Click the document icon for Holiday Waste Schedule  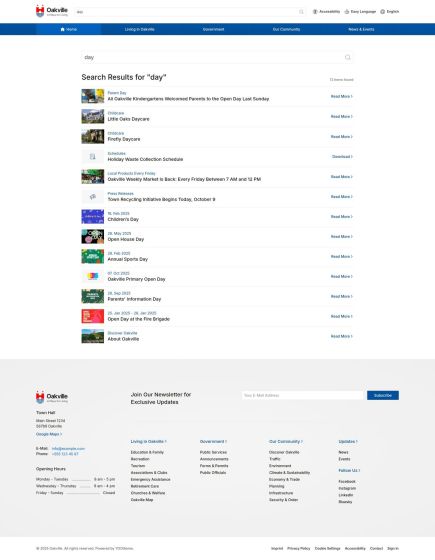[92, 156]
